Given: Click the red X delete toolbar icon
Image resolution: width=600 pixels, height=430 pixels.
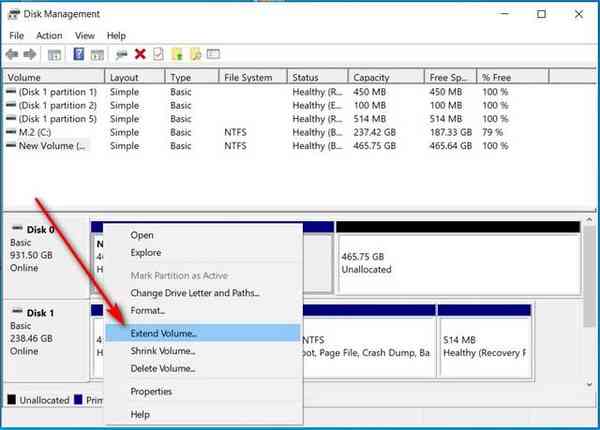Looking at the screenshot, I should (x=140, y=54).
